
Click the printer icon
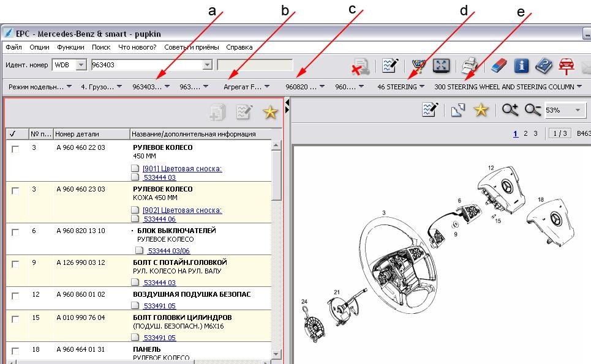click(x=470, y=65)
